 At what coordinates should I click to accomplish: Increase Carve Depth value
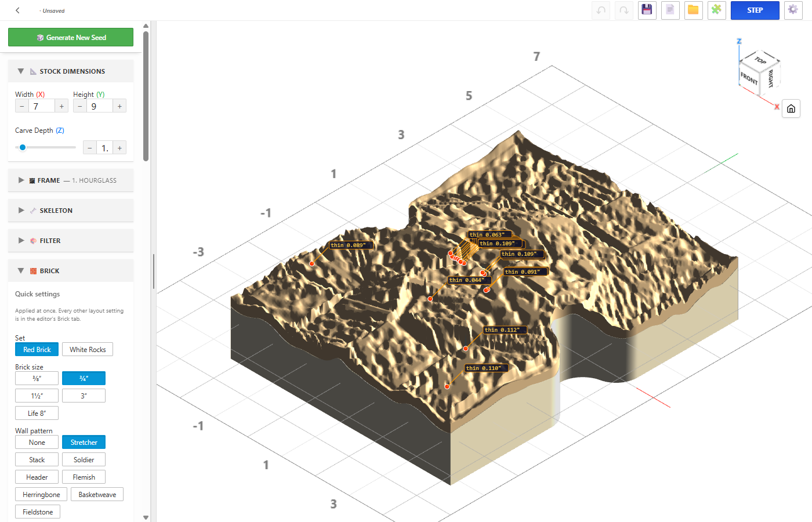[x=119, y=148]
